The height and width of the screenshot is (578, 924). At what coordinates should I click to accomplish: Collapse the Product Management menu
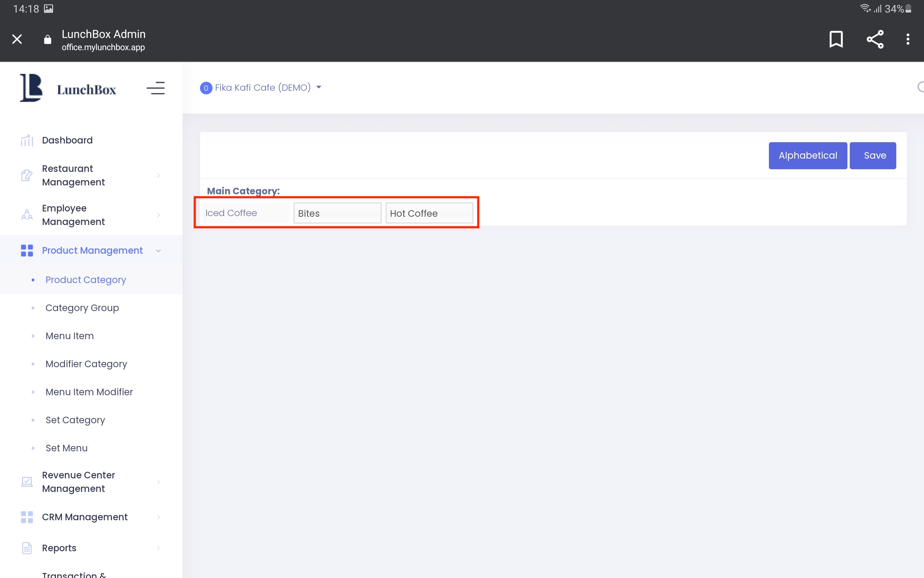(x=92, y=251)
